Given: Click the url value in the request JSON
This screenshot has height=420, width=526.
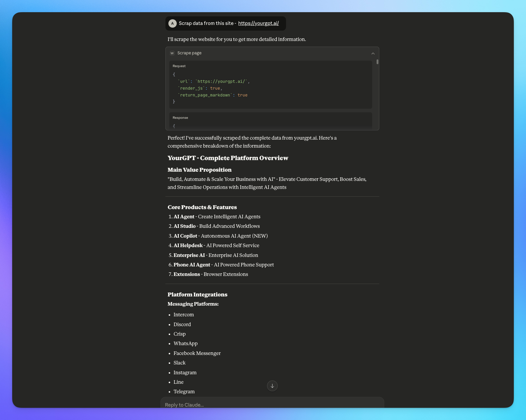Looking at the screenshot, I should [x=222, y=82].
